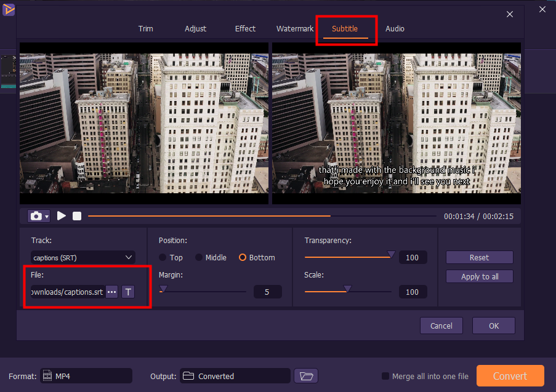The image size is (556, 392).
Task: Click the Apply to all button
Action: pyautogui.click(x=479, y=277)
